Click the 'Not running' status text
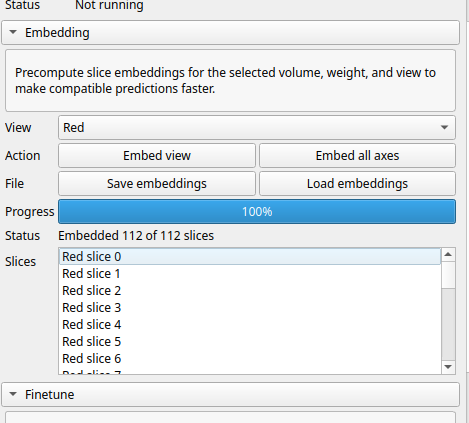469x423 pixels. (x=109, y=5)
